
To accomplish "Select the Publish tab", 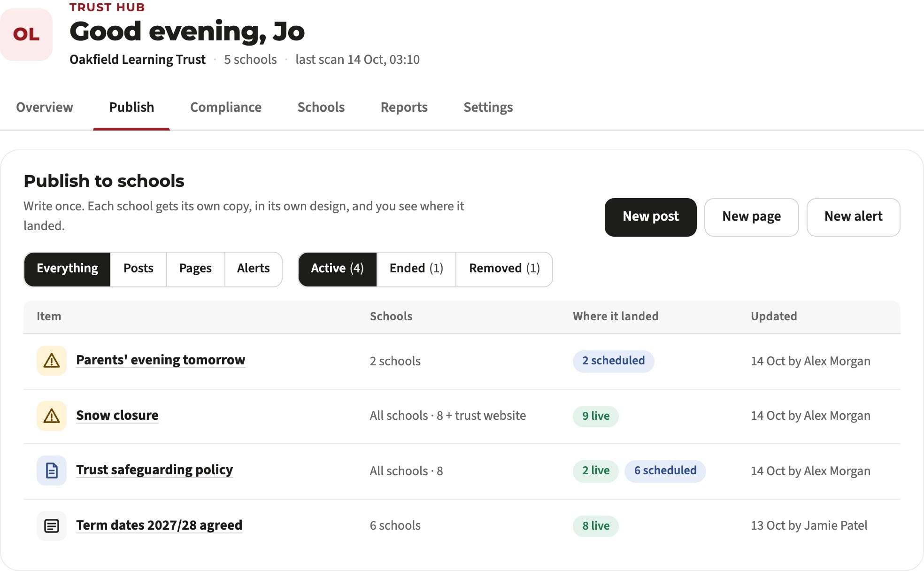I will tap(131, 108).
